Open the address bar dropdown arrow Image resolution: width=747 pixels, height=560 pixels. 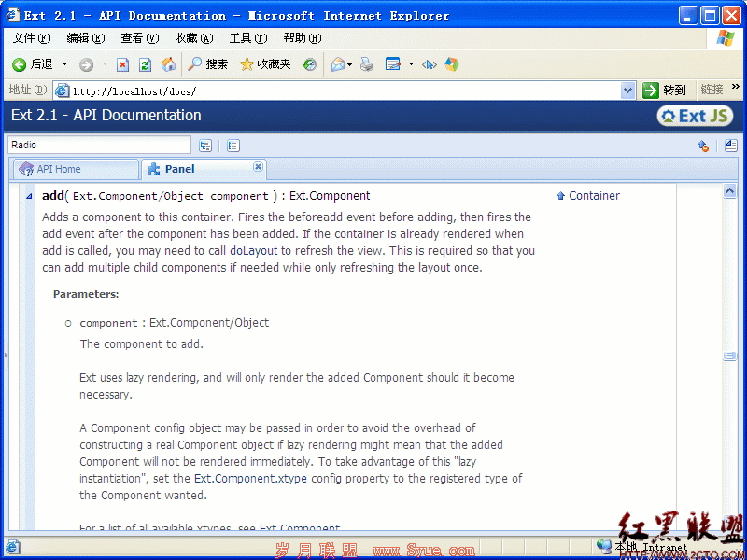pos(628,91)
